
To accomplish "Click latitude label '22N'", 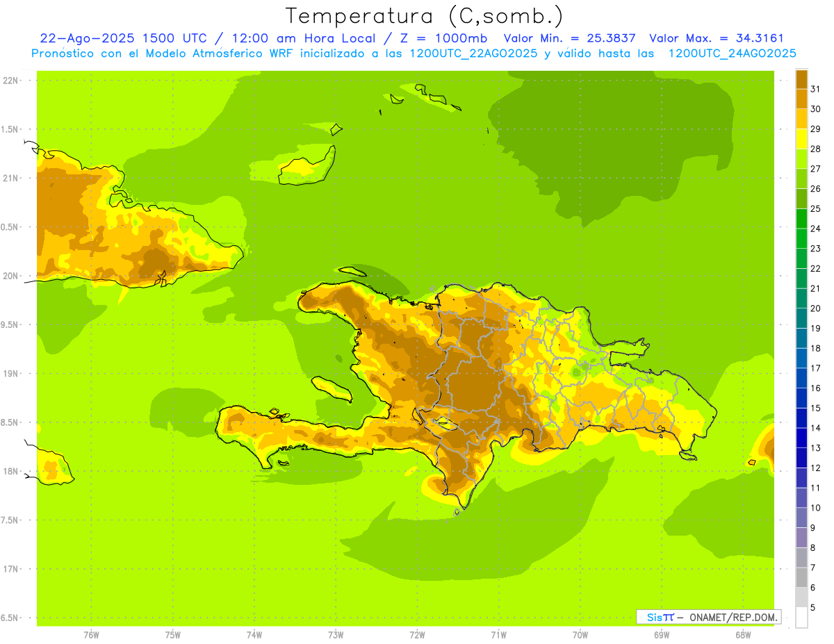I will coord(10,81).
